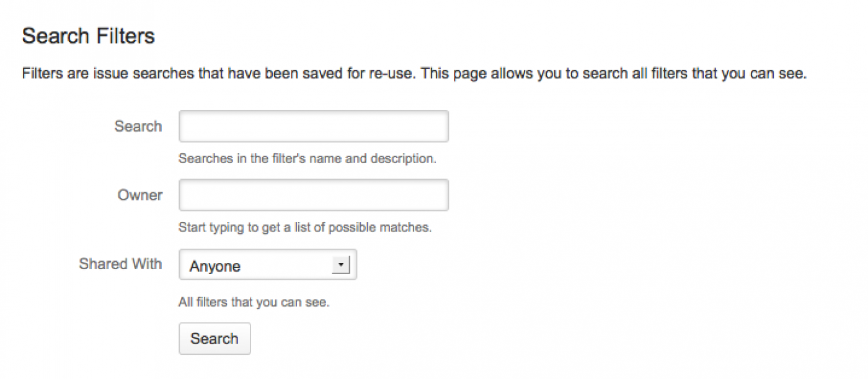Click the "Search Filters" page heading
The width and height of the screenshot is (868, 379).
88,37
